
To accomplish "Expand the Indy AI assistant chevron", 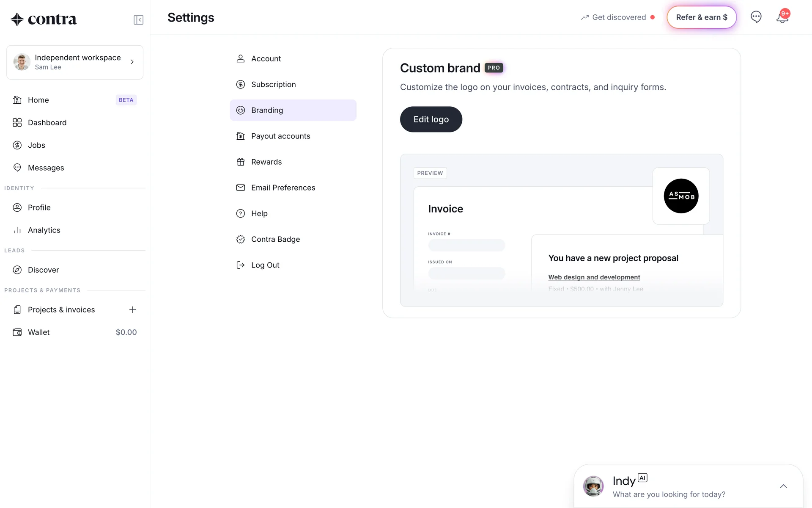I will point(783,486).
